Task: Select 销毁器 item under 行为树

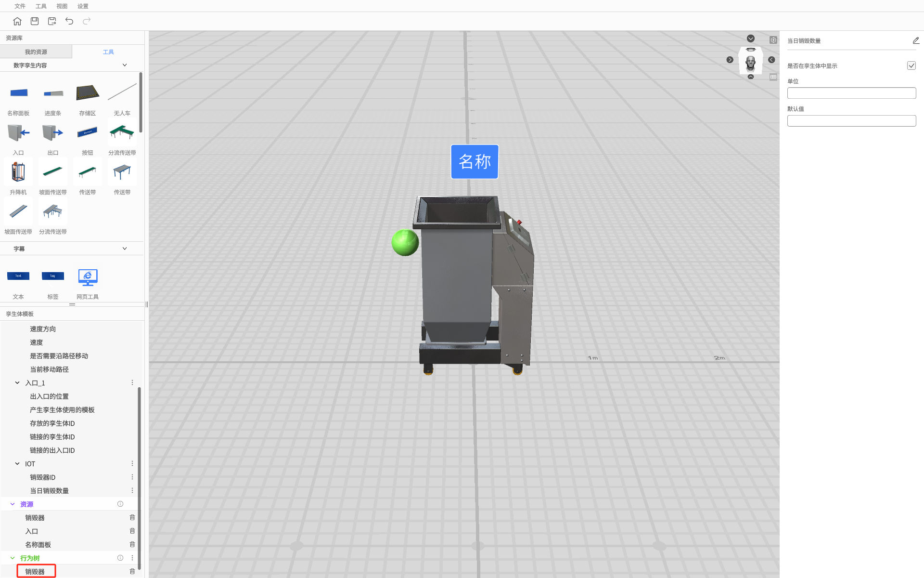Action: tap(35, 571)
